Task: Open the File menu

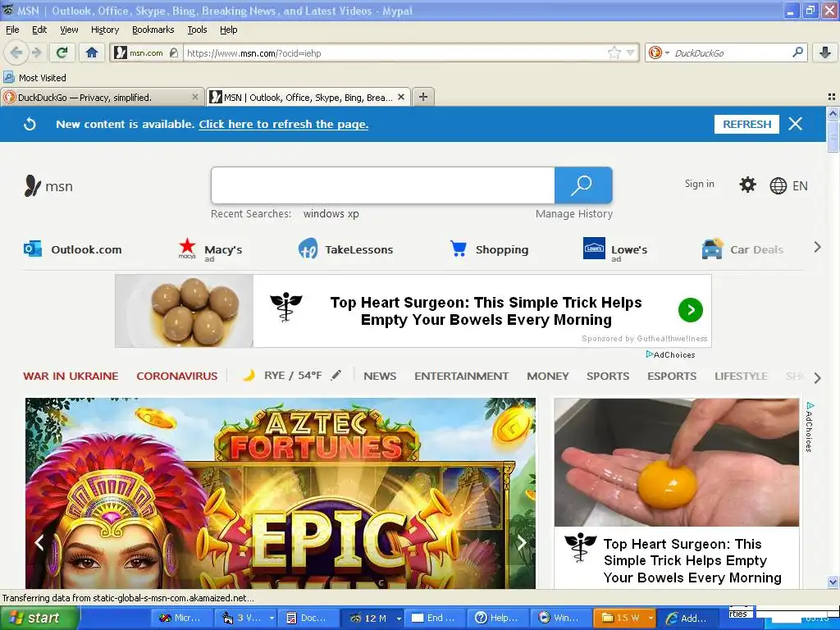Action: 12,30
